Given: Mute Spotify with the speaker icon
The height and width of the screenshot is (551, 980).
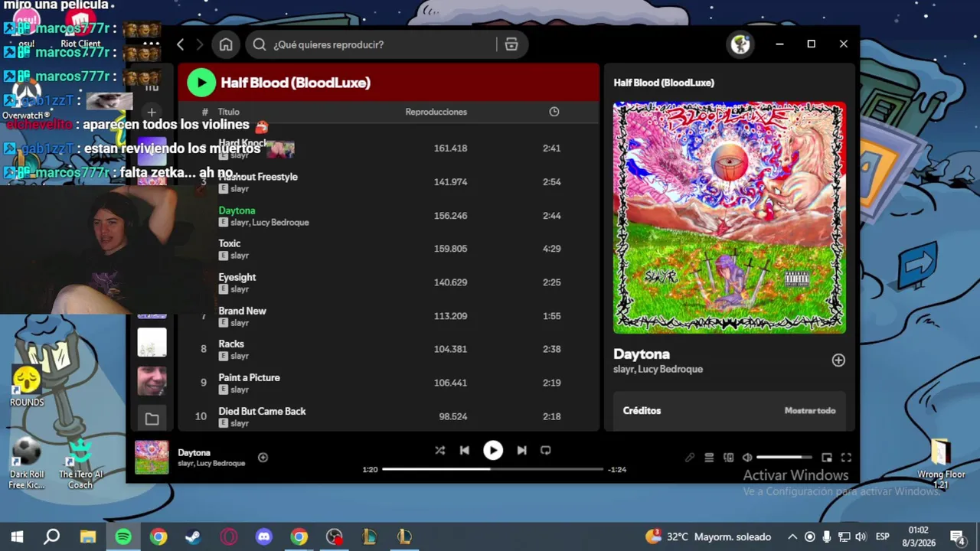Looking at the screenshot, I should [747, 458].
